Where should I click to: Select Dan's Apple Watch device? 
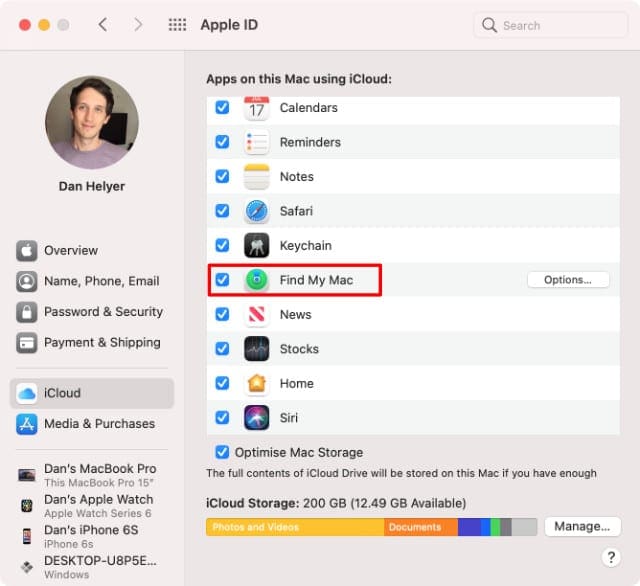click(92, 506)
